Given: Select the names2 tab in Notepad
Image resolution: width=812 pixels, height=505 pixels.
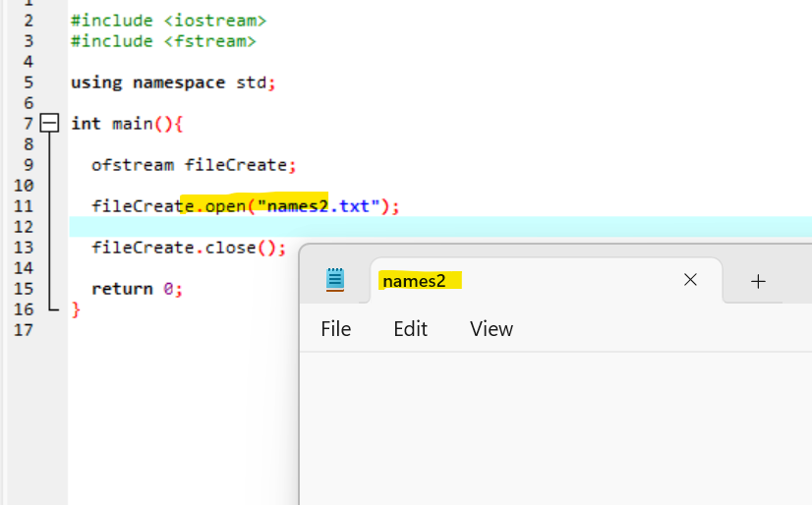Looking at the screenshot, I should coord(547,280).
